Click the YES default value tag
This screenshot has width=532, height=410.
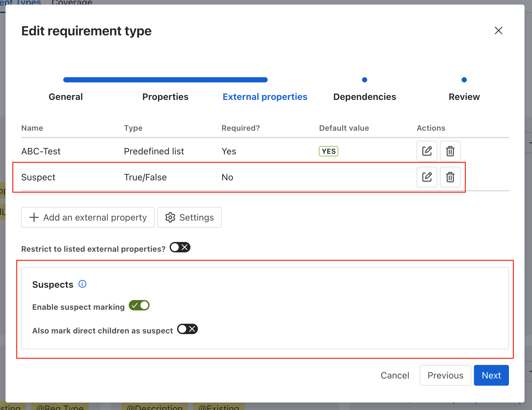329,151
